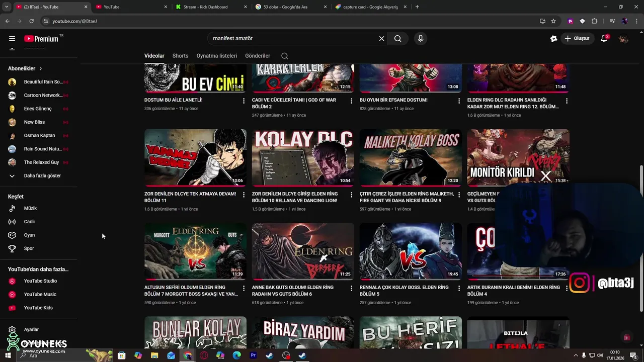Open the Chrome extensions puzzle icon

click(x=595, y=21)
